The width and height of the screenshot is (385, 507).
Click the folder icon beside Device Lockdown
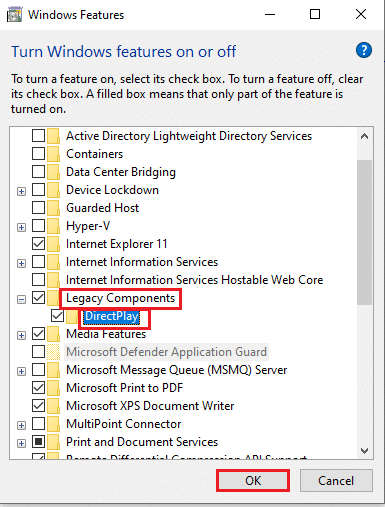click(53, 190)
